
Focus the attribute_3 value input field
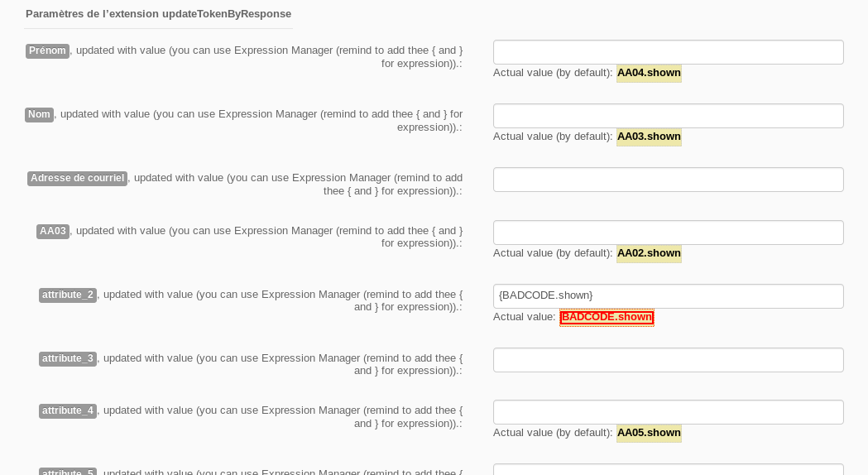pyautogui.click(x=668, y=360)
